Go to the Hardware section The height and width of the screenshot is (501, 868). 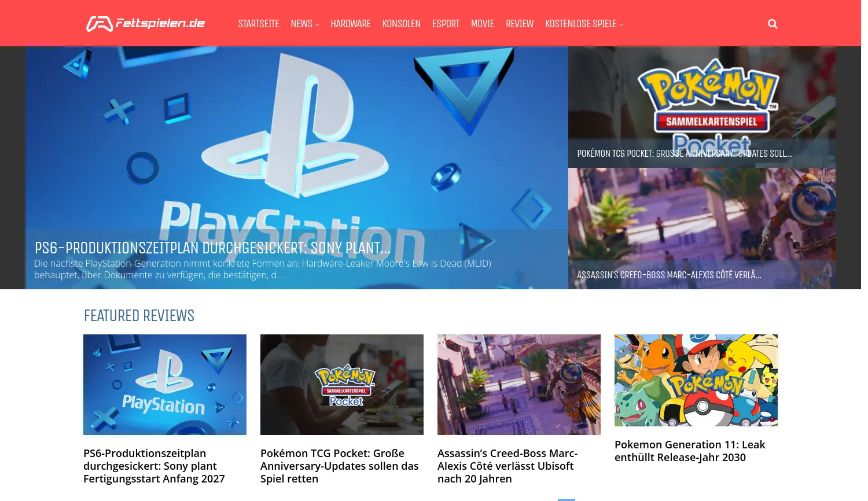(x=351, y=24)
